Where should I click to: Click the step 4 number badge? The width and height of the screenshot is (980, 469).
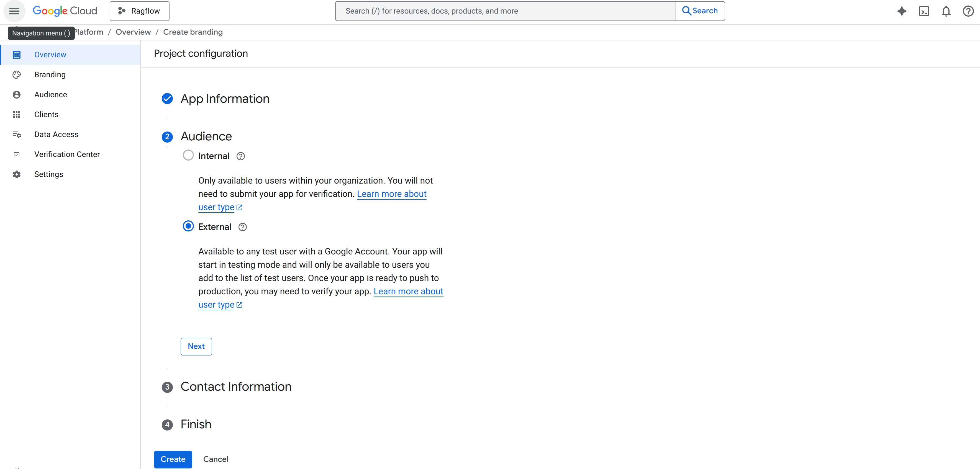click(x=167, y=425)
